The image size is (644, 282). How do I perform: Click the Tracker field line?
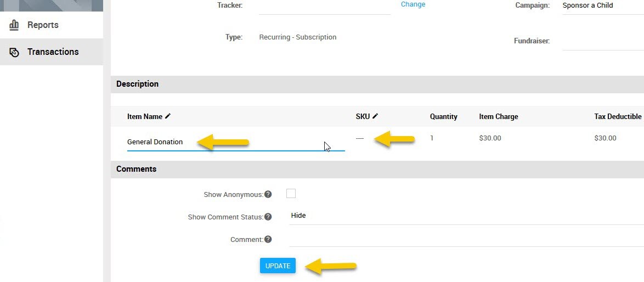pyautogui.click(x=324, y=7)
